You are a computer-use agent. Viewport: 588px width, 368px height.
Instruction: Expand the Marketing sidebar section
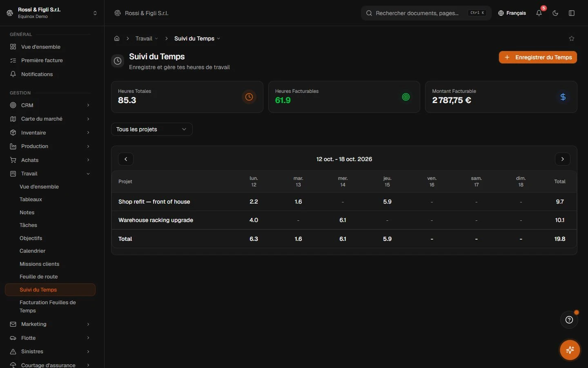[50, 324]
